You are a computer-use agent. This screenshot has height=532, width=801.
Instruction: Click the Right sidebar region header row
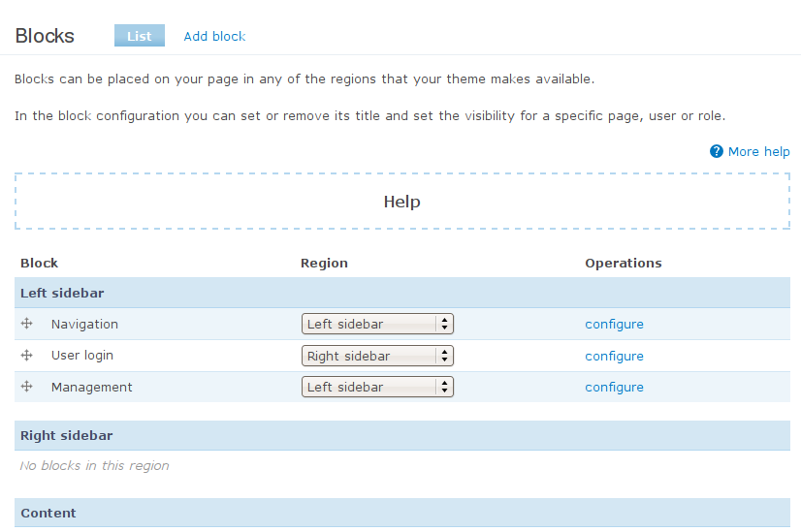click(x=402, y=435)
